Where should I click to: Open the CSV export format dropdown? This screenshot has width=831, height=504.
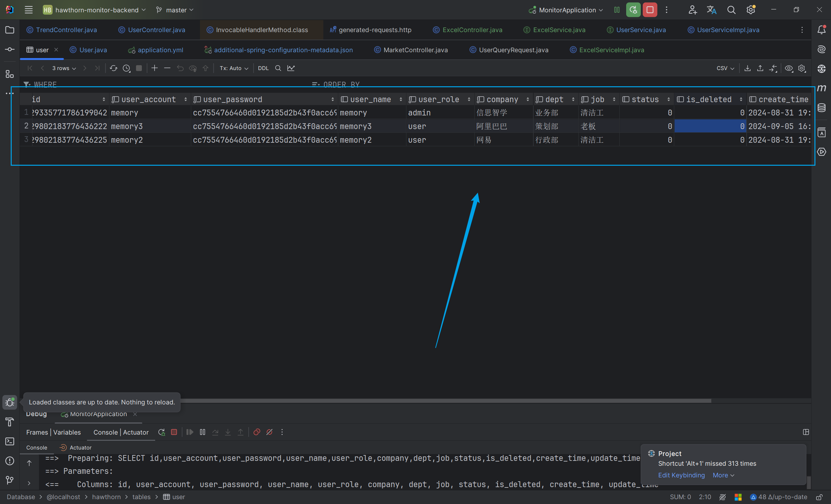point(726,68)
